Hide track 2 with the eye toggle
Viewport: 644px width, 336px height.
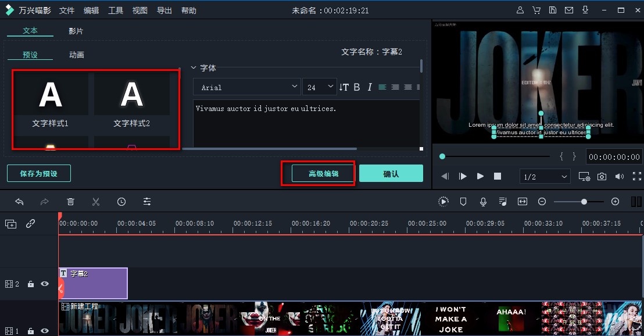coord(45,284)
